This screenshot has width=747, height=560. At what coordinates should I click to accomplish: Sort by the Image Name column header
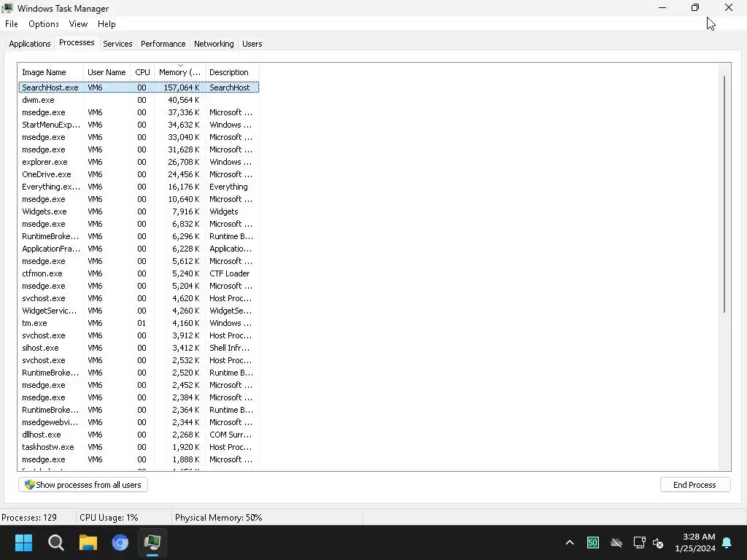51,72
